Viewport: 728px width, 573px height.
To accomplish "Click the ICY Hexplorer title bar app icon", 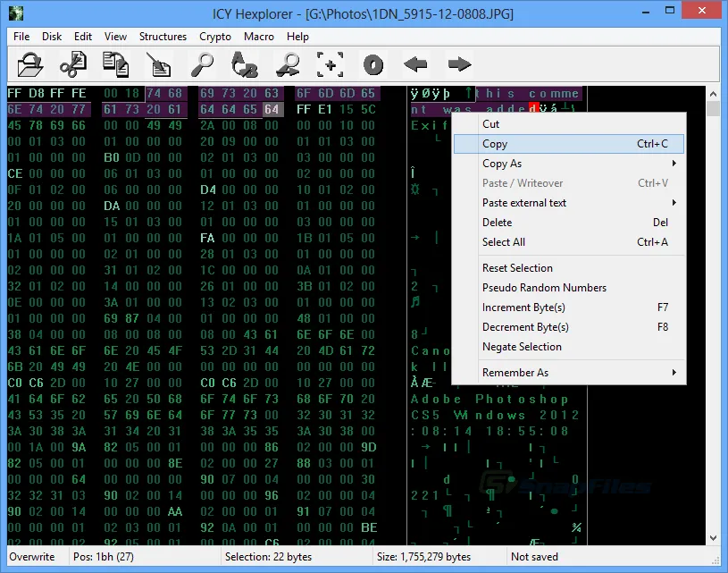I will coord(16,13).
